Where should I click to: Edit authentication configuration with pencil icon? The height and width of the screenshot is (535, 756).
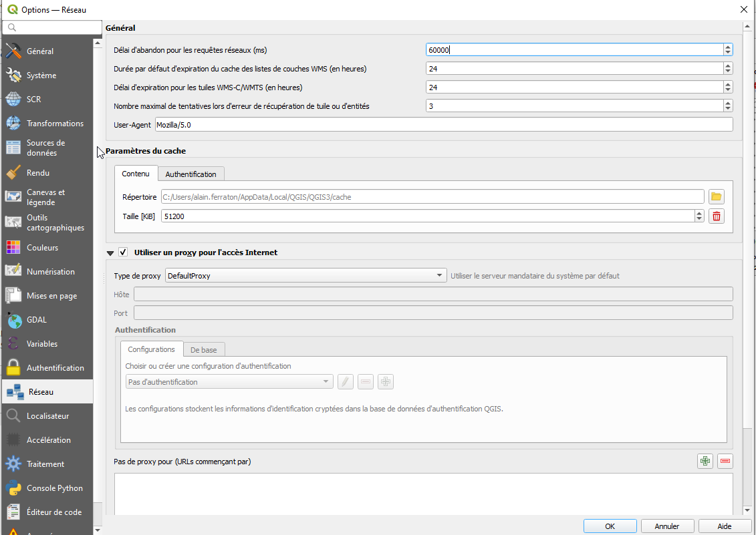click(x=345, y=381)
